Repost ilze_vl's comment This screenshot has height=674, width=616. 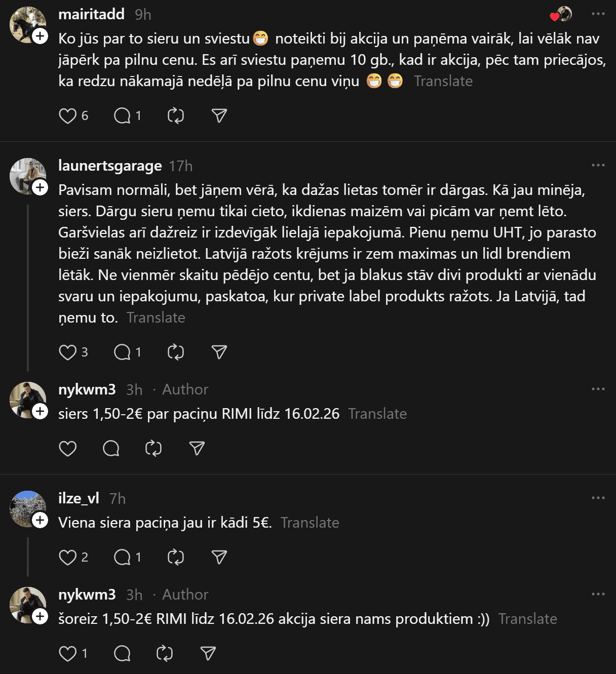pyautogui.click(x=175, y=558)
